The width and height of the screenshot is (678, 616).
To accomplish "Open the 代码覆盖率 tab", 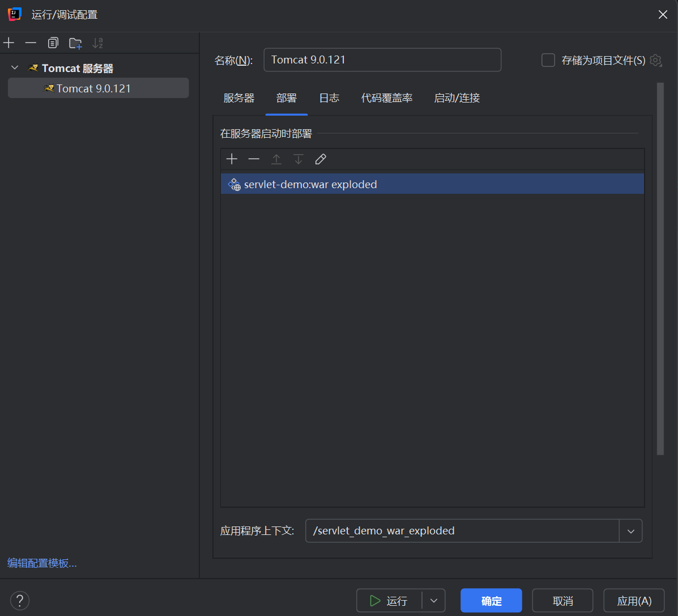I will click(386, 98).
